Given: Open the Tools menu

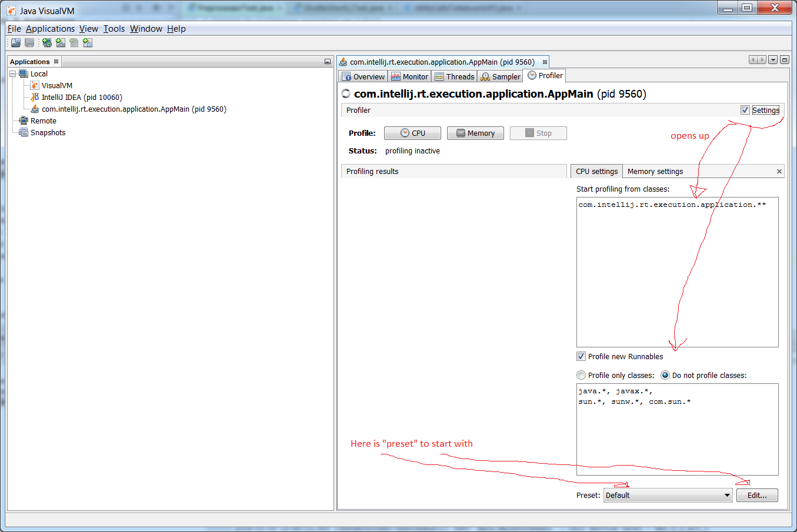Looking at the screenshot, I should tap(114, 28).
